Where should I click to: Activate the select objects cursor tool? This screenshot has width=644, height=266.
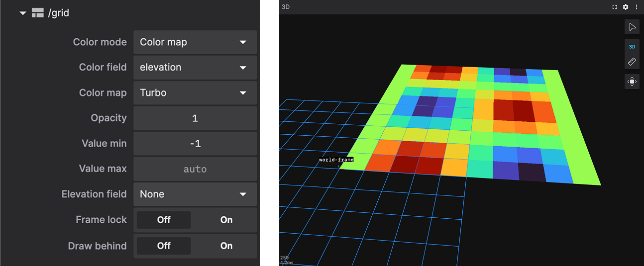(x=632, y=27)
